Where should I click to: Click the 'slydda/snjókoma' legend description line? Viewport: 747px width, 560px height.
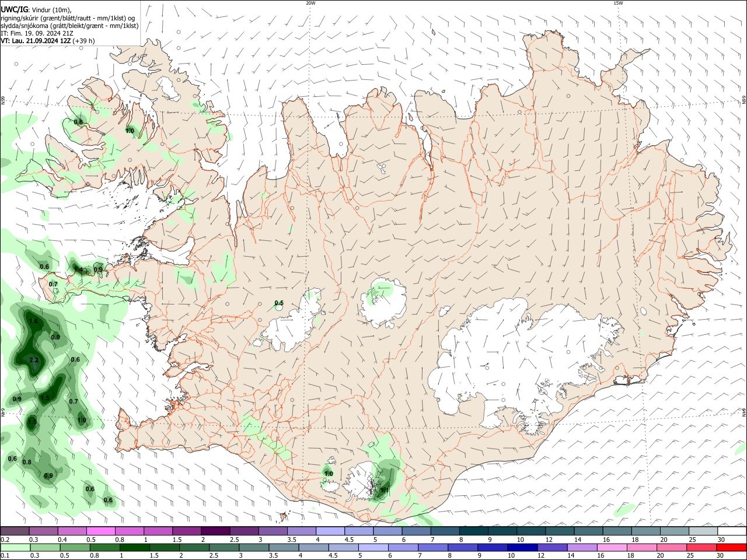(69, 26)
